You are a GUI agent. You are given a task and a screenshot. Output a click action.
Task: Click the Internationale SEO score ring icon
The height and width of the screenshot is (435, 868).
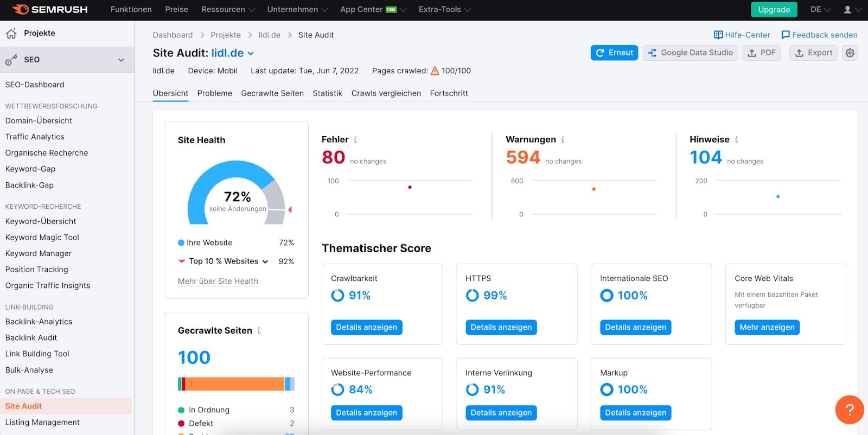607,296
